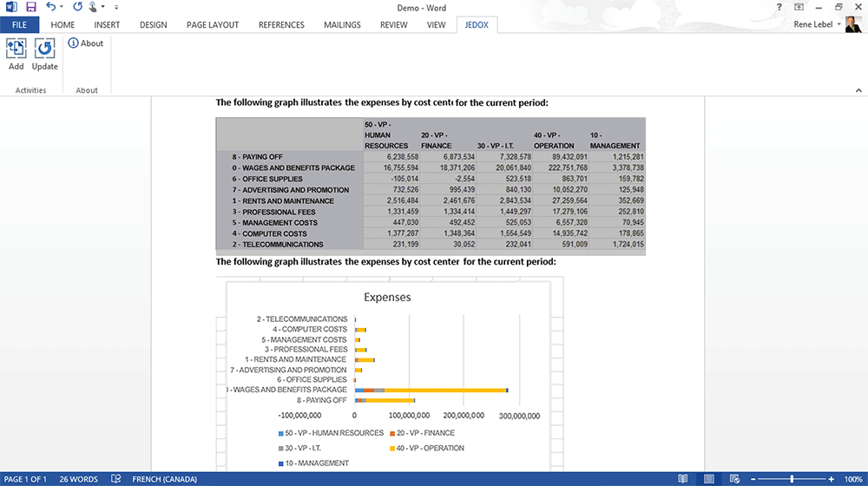Click table cell value -105,014
Image resolution: width=868 pixels, height=486 pixels.
[x=404, y=179]
